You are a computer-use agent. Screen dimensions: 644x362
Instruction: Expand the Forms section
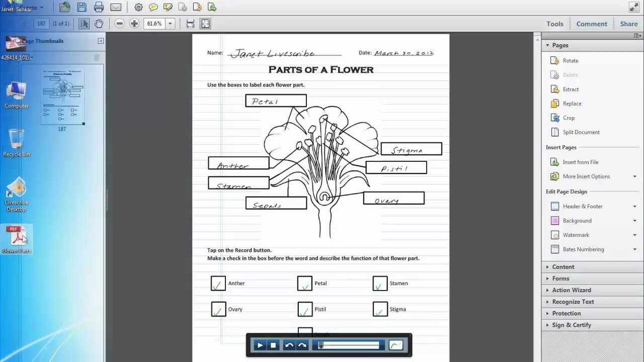[592, 279]
